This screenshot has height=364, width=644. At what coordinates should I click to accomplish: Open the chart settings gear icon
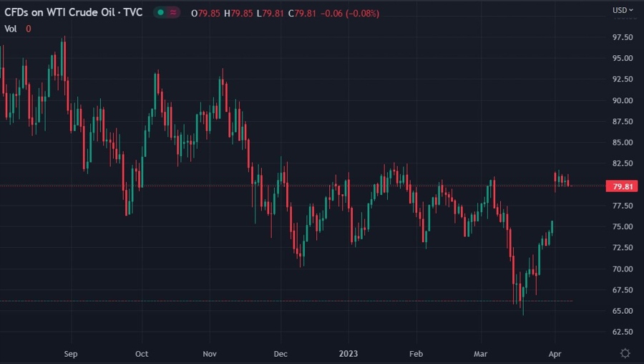coord(625,353)
